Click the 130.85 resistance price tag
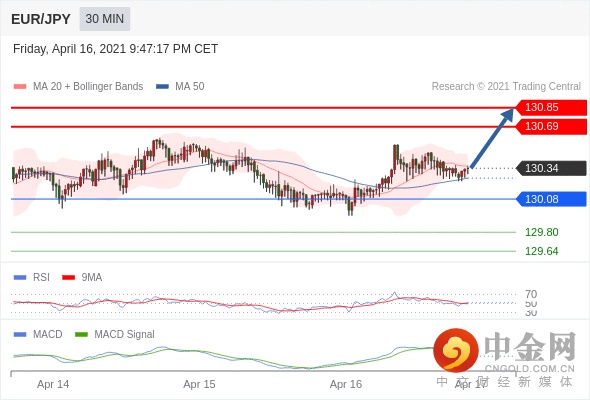The width and height of the screenshot is (590, 400). coord(550,108)
